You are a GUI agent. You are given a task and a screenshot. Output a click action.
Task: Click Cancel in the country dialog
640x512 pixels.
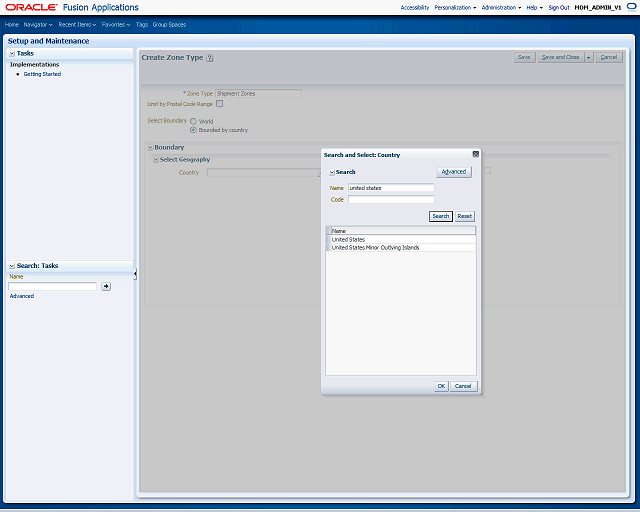(x=463, y=386)
